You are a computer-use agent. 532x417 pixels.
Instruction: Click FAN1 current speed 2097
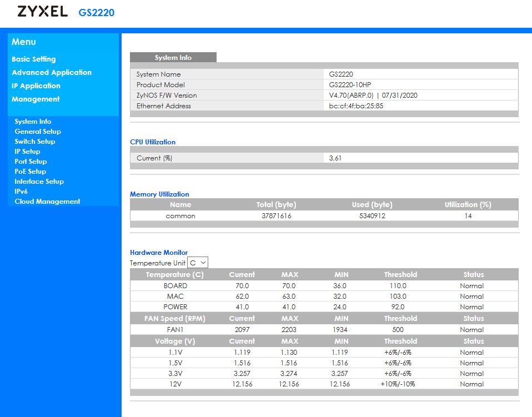point(242,329)
